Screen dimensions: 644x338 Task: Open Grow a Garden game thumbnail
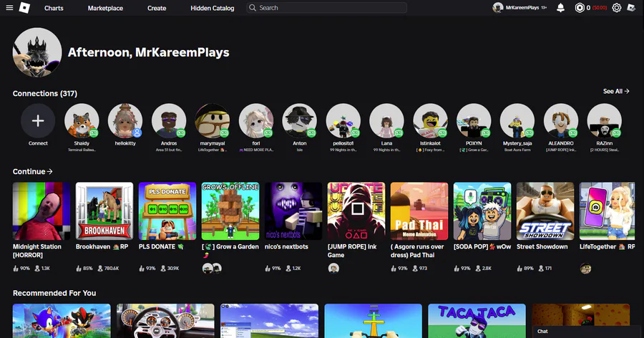tap(230, 211)
